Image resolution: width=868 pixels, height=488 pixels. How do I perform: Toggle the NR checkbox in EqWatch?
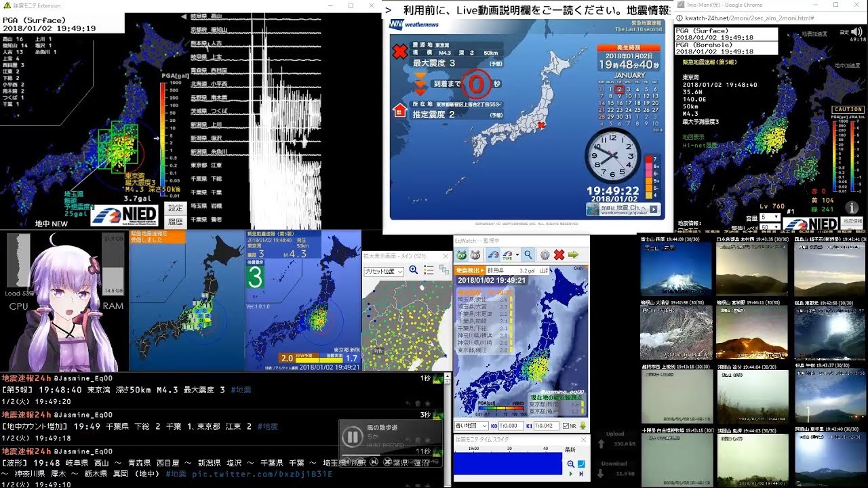[x=566, y=426]
